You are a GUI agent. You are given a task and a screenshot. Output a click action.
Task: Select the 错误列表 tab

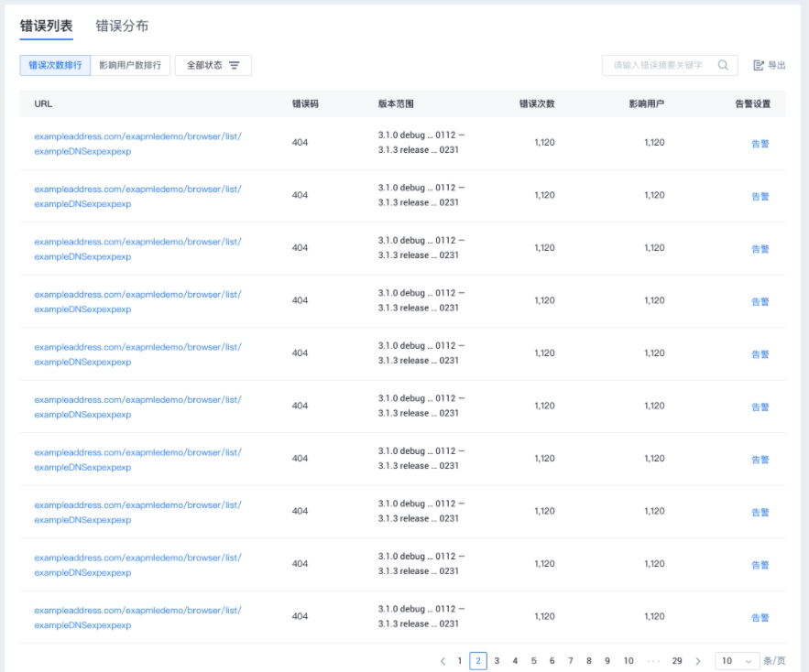[47, 26]
